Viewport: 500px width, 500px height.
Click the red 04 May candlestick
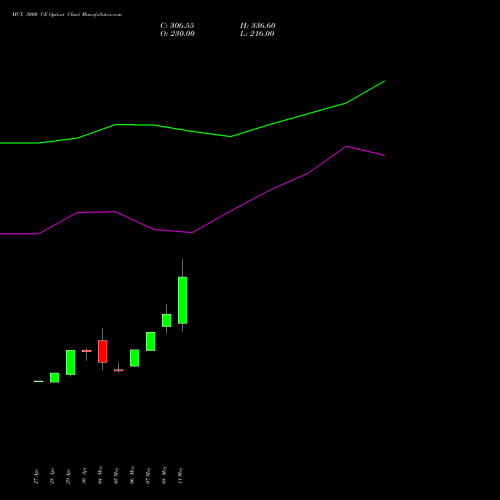pos(103,351)
